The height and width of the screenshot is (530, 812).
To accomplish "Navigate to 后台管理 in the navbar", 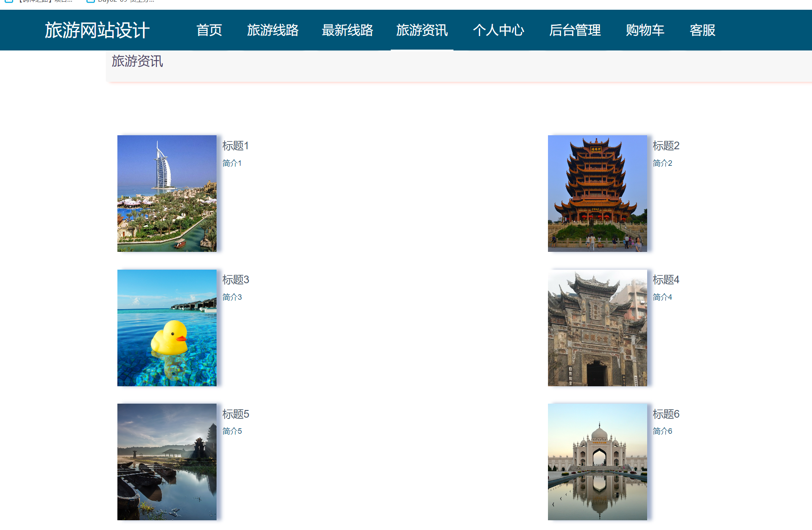I will 575,31.
